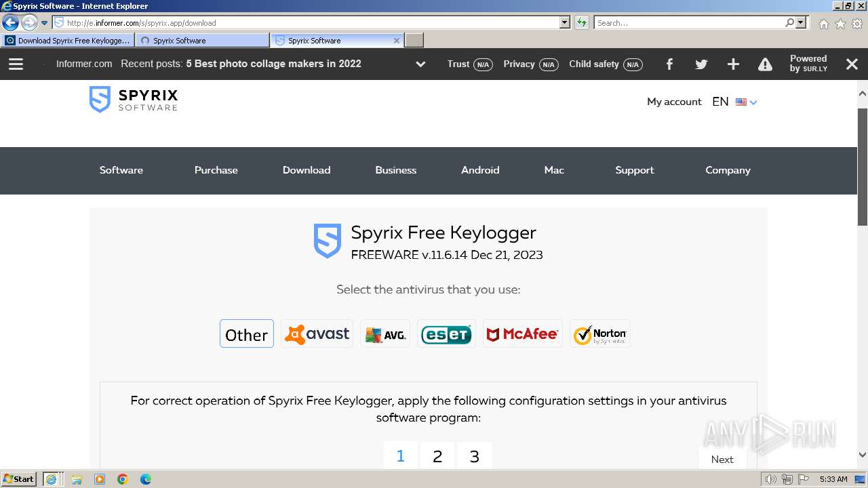Open the Purchase menu item
Viewport: 868px width, 488px height.
tap(216, 170)
